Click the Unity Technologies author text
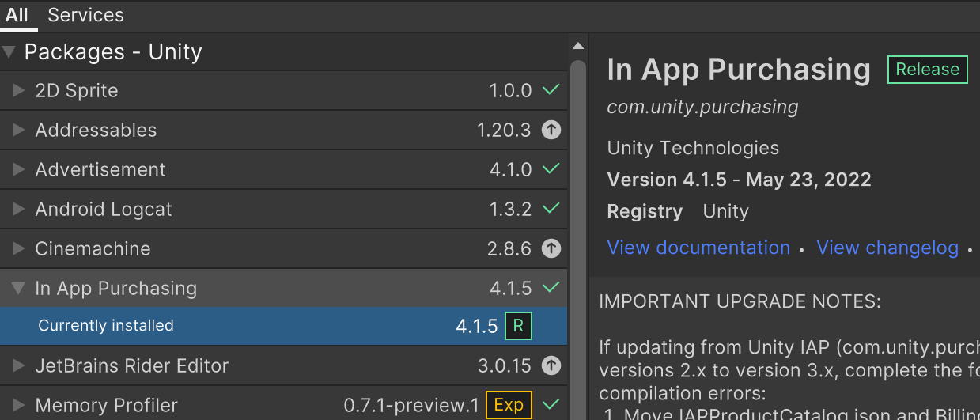Image resolution: width=980 pixels, height=420 pixels. tap(693, 148)
